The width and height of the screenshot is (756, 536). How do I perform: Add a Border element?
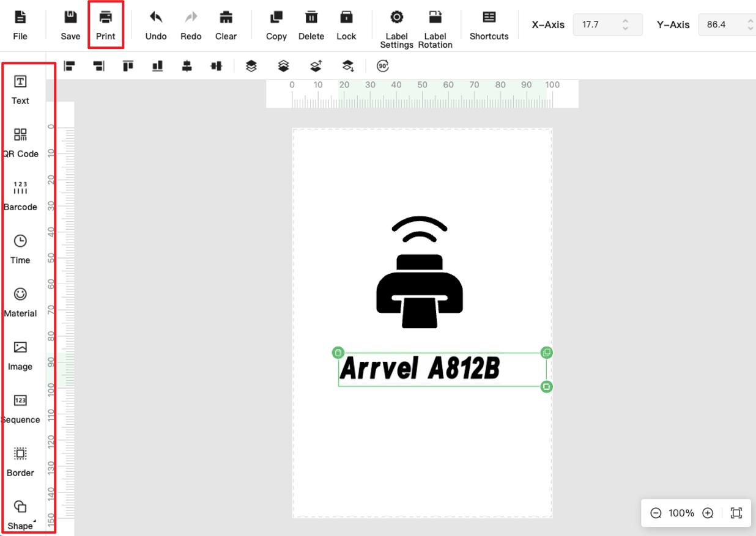20,461
